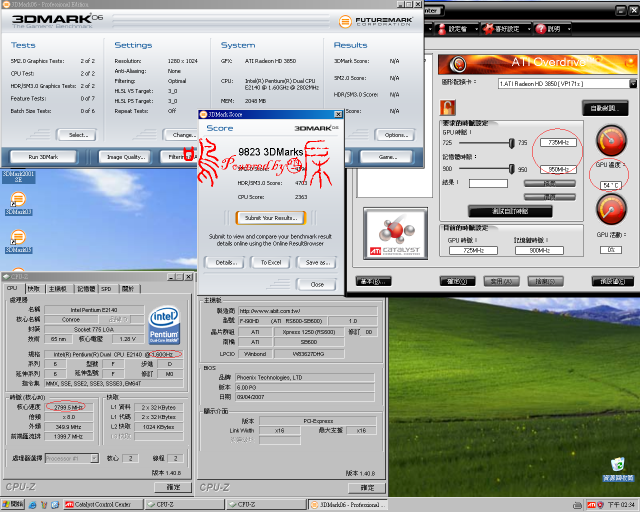The height and width of the screenshot is (512, 640).
Task: Switch to the 主機板 tab in CPU-Z
Action: [x=58, y=289]
